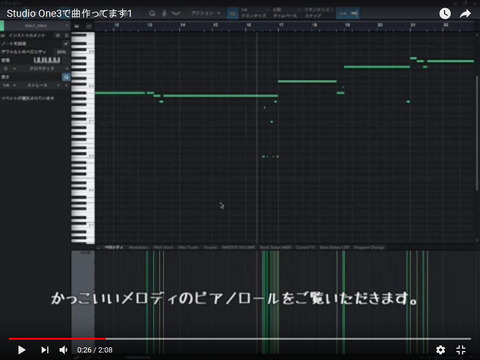Select the long green note at bar 19
The width and height of the screenshot is (480, 360).
pos(377,67)
